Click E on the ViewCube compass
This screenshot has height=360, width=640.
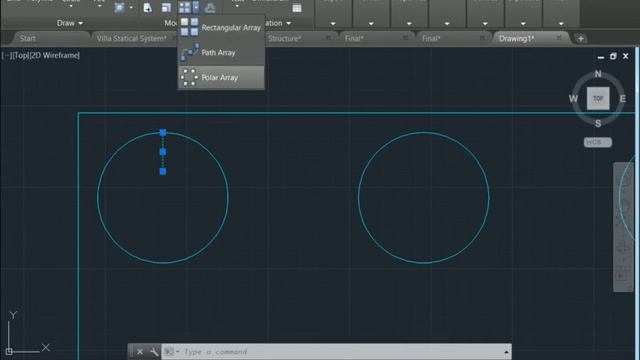click(622, 99)
